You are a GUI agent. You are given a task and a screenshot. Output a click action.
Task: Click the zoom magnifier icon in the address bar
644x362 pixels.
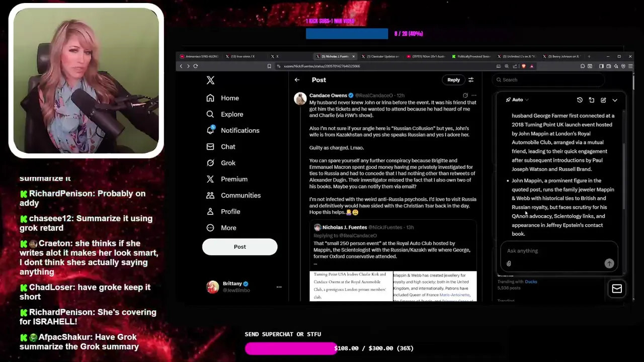point(507,66)
